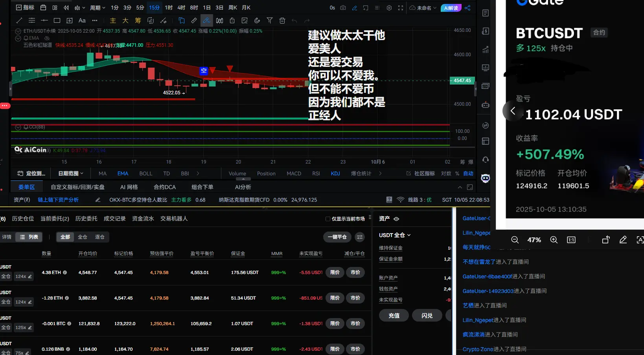The height and width of the screenshot is (355, 644).
Task: Switch to the 委单区 tab
Action: click(x=27, y=187)
